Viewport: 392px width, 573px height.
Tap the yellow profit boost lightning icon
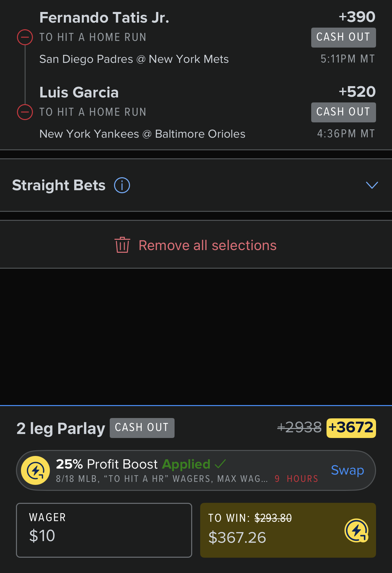(36, 470)
